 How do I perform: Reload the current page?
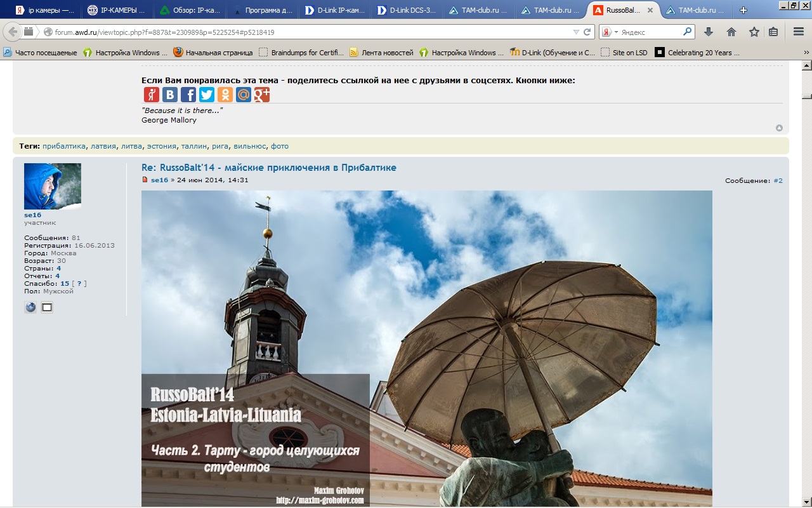pos(587,32)
